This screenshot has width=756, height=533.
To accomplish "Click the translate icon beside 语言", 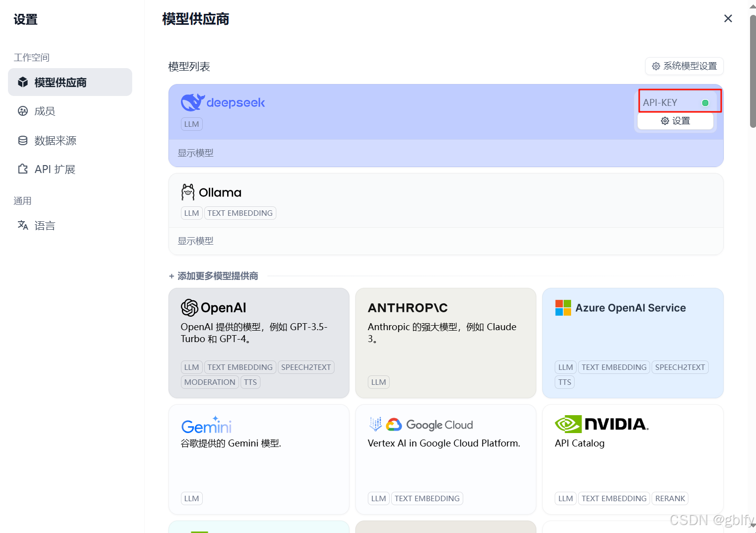I will [x=23, y=225].
